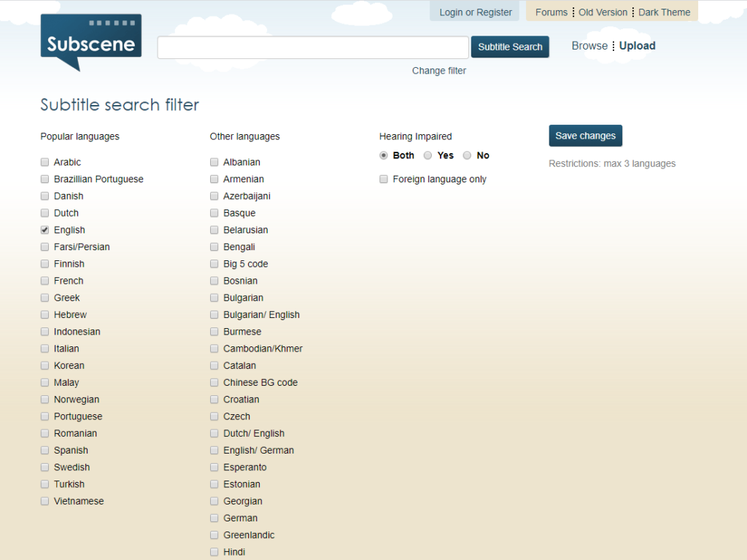Check the Italian checkbox
Screen dimensions: 747x560
click(x=44, y=349)
